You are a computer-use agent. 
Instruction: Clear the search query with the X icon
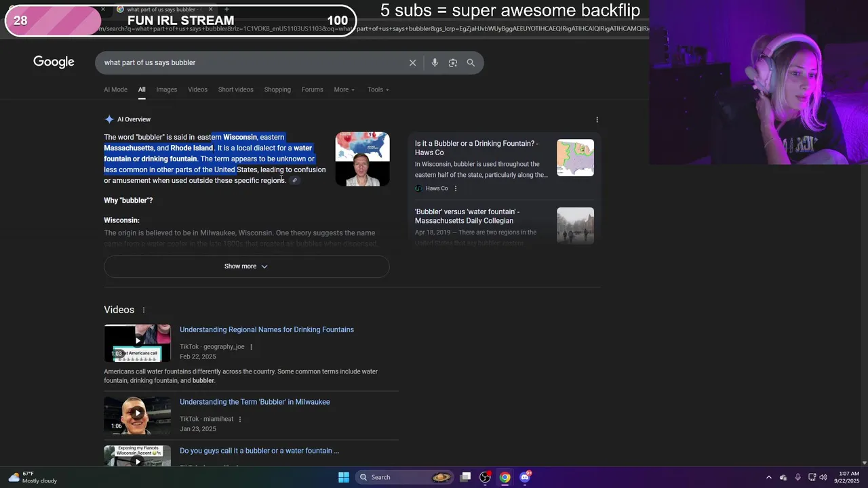[x=412, y=62]
